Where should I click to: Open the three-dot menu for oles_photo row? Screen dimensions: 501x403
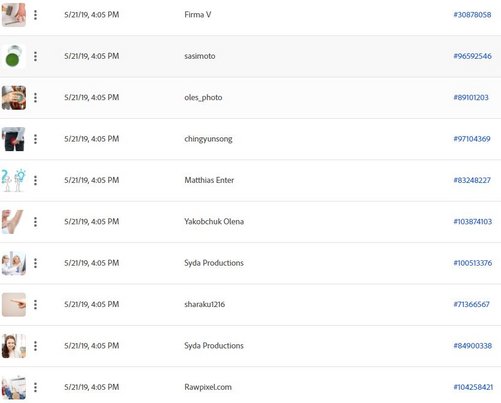[x=35, y=98]
